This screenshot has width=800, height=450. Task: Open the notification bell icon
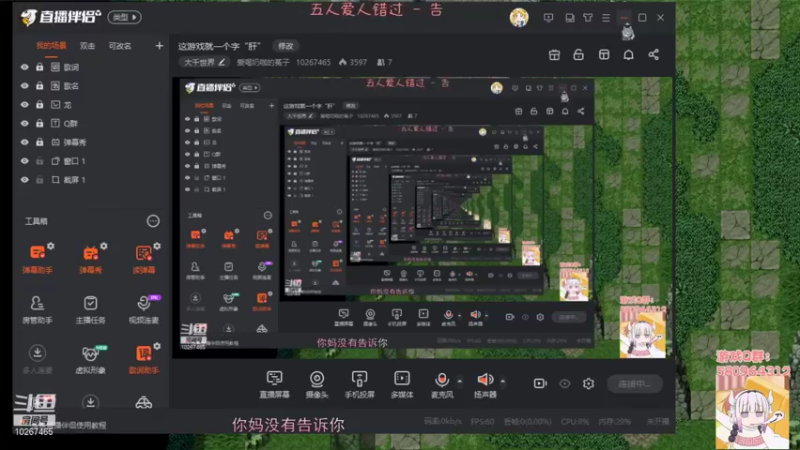pos(629,55)
